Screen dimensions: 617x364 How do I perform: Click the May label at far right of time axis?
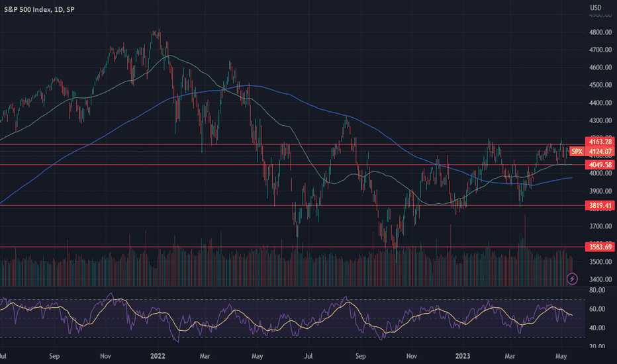[561, 356]
